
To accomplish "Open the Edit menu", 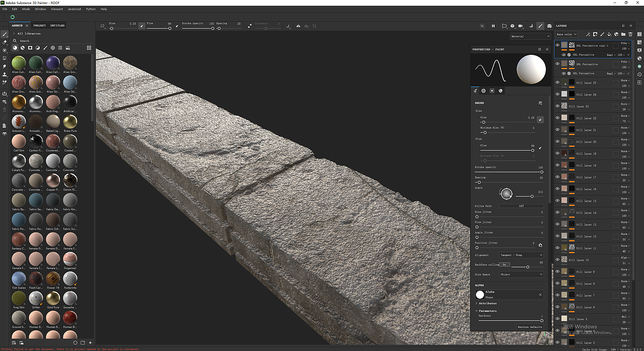I will (15, 9).
